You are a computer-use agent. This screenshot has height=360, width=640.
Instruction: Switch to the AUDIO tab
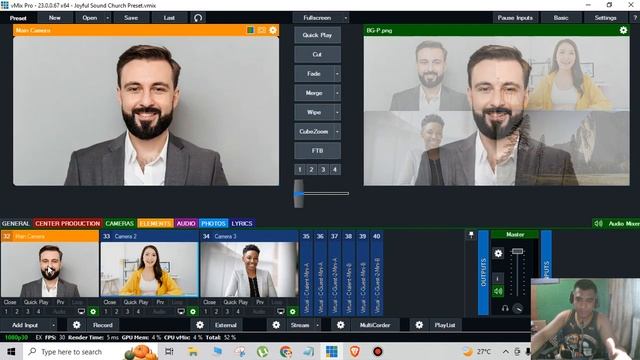click(x=186, y=223)
